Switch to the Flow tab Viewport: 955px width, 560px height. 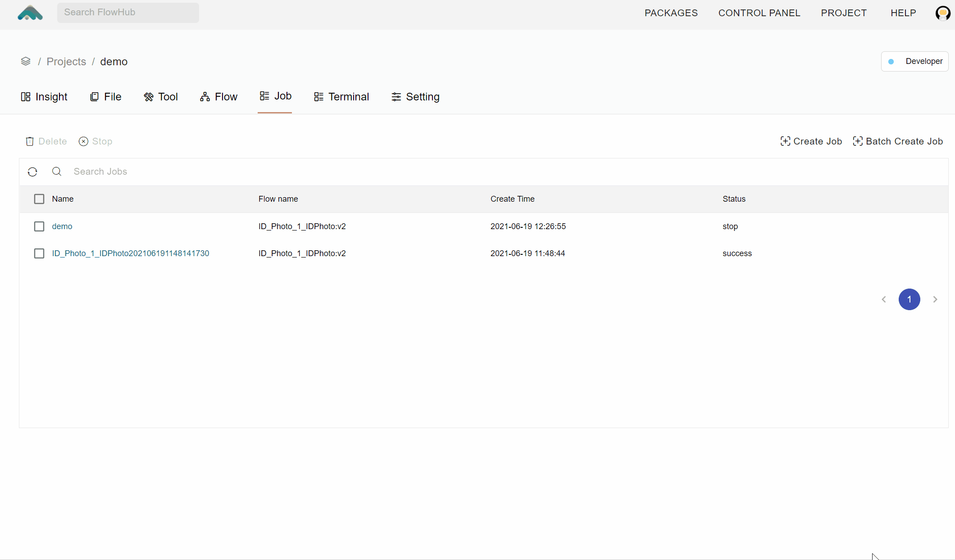[219, 97]
